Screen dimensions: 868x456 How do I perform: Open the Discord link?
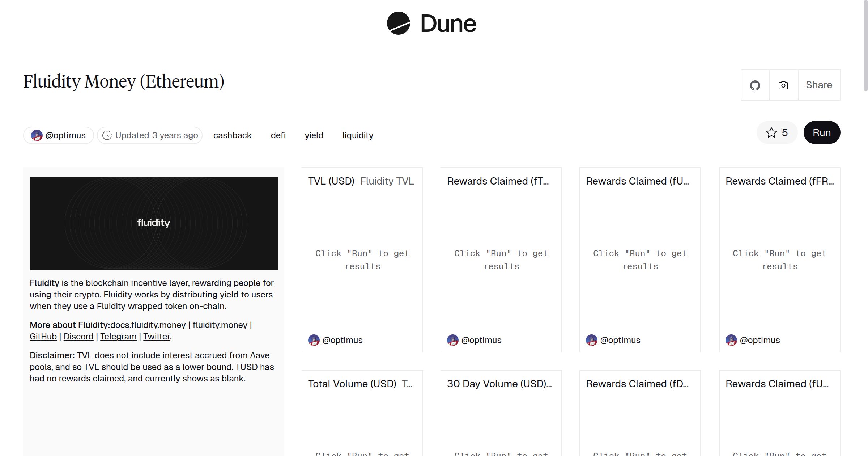(x=78, y=337)
